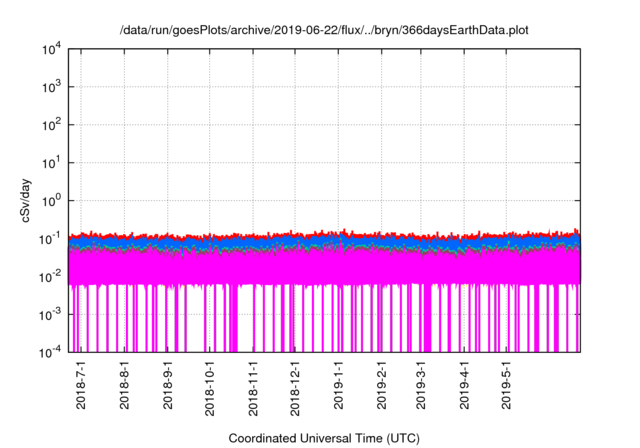This screenshot has width=640, height=448.
Task: Select the 10^1 y-axis label
Action: click(x=52, y=163)
